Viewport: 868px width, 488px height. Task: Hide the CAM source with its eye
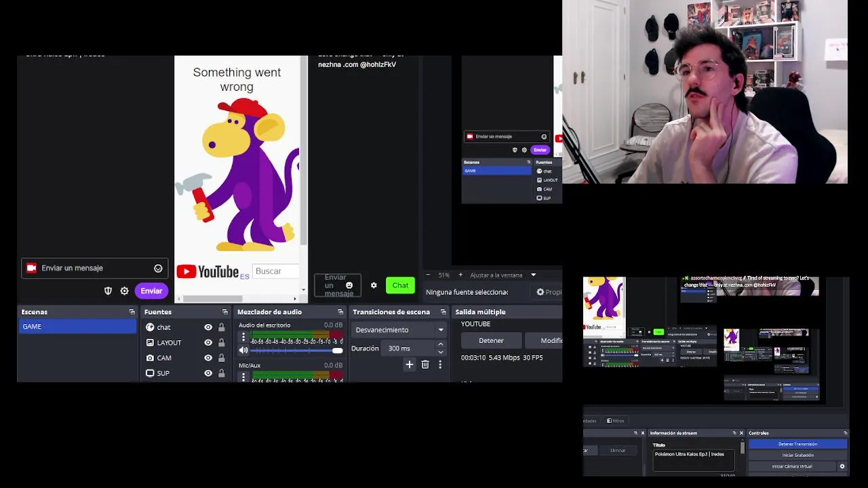208,358
